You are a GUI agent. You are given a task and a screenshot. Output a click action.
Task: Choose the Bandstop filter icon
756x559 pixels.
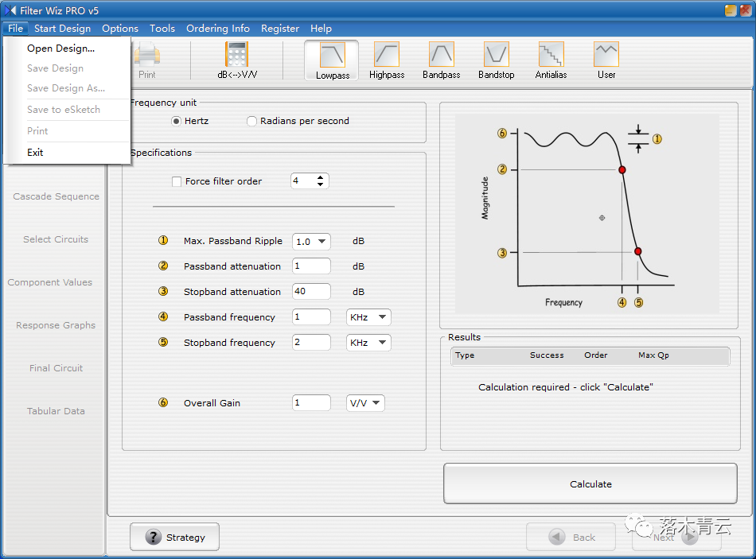point(496,60)
